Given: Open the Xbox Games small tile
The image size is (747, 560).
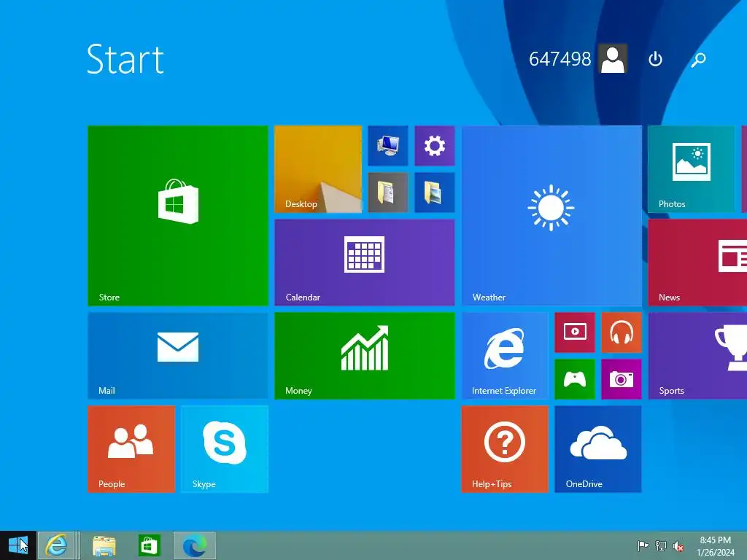Looking at the screenshot, I should coord(575,379).
